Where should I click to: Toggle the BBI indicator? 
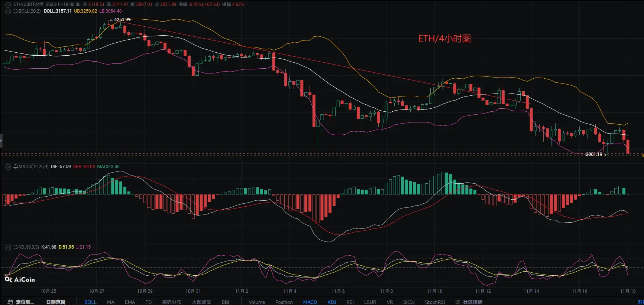pyautogui.click(x=225, y=302)
